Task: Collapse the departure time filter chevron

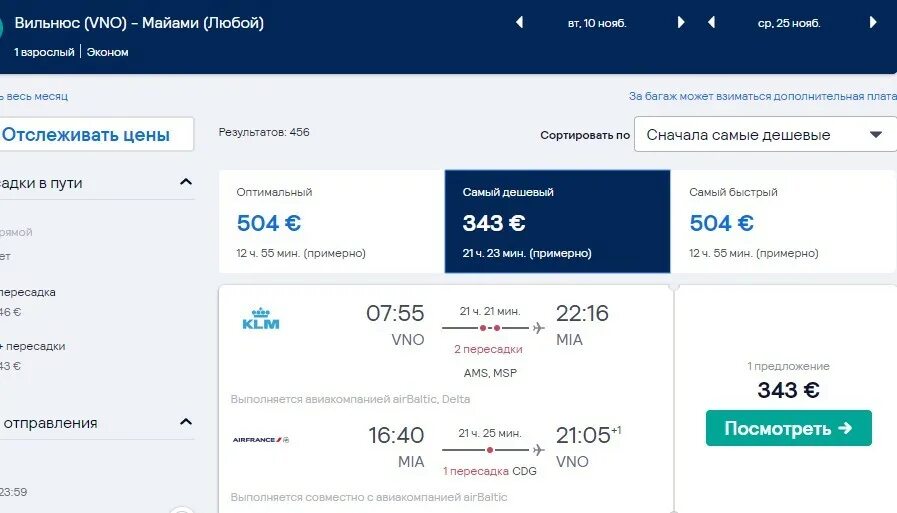Action: pos(185,422)
